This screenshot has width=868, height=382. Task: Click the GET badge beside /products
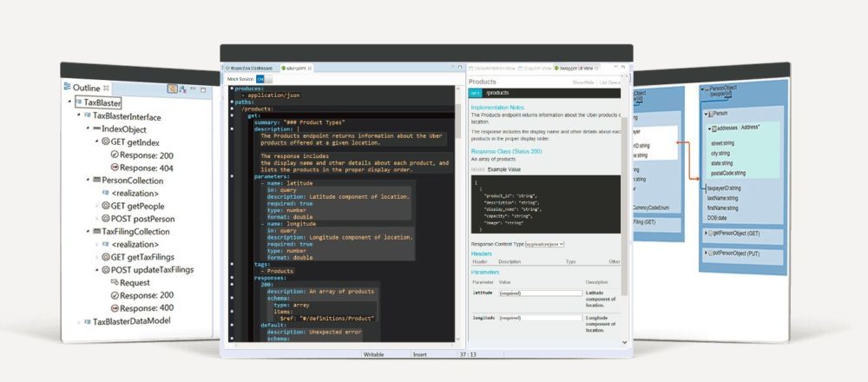point(476,93)
